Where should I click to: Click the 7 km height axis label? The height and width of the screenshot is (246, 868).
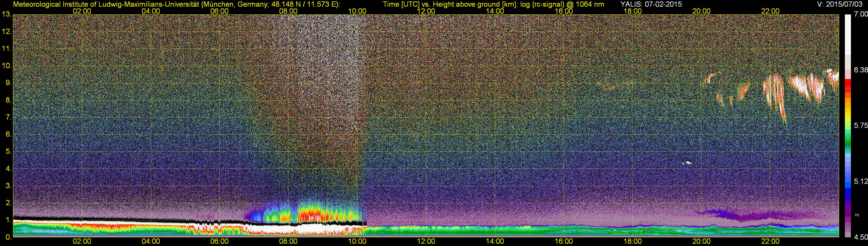[8, 117]
